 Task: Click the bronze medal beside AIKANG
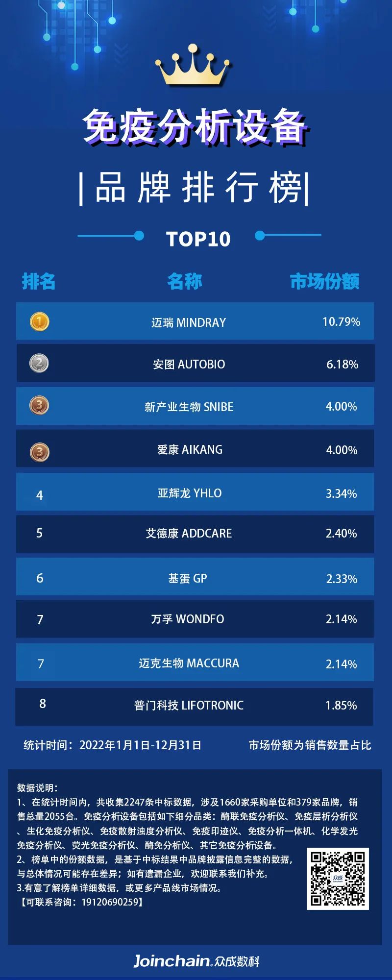(40, 451)
